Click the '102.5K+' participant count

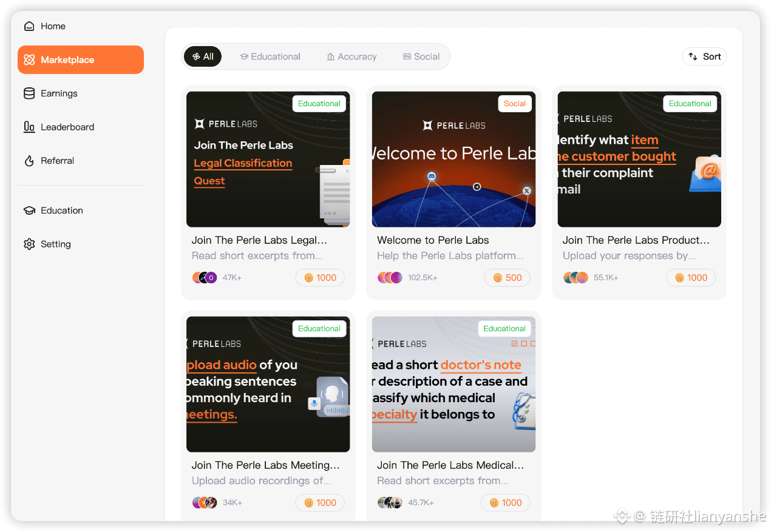[x=423, y=278]
